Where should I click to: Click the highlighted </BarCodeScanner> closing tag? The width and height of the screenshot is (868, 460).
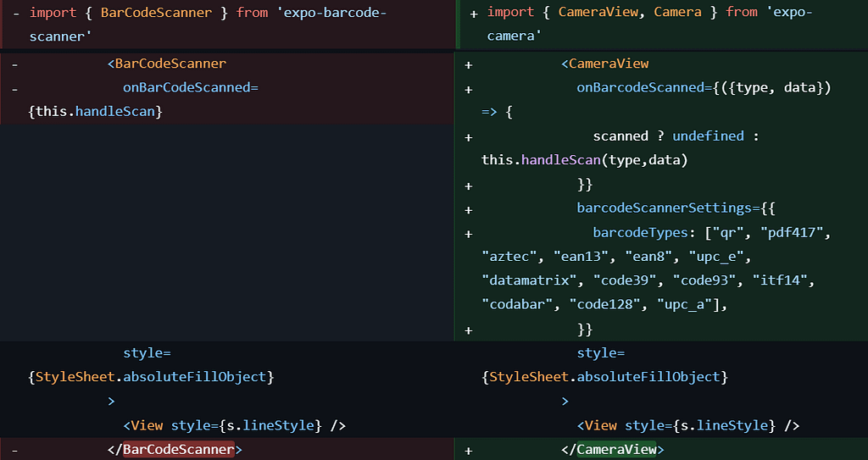(x=179, y=450)
